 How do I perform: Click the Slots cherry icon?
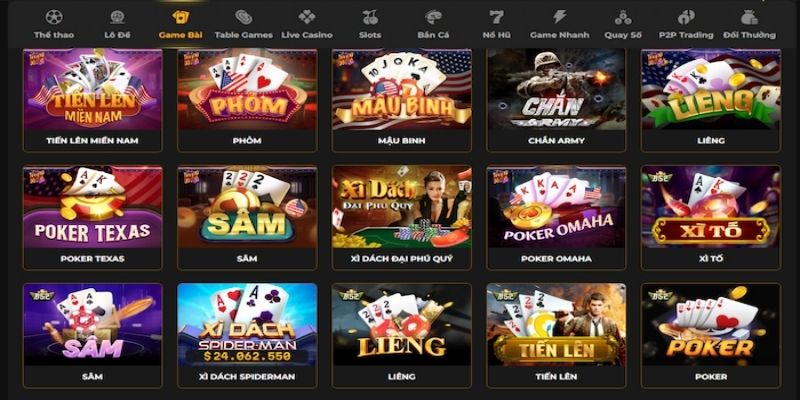pos(370,17)
